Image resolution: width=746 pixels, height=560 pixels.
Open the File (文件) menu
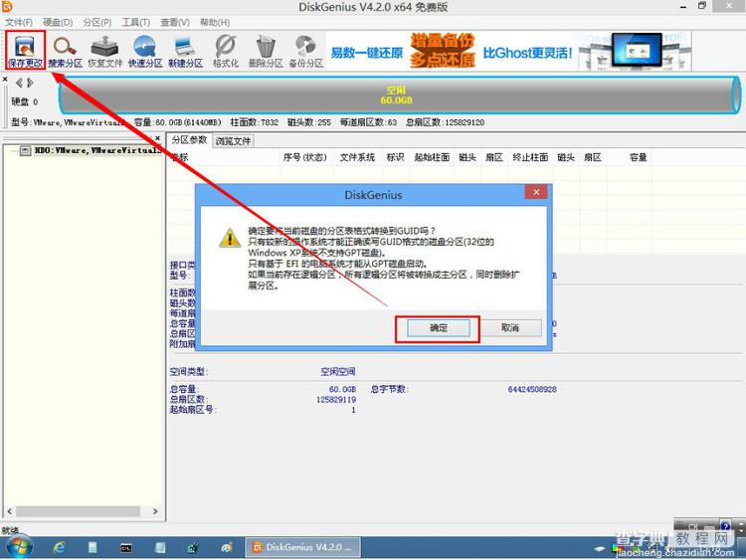pos(19,22)
